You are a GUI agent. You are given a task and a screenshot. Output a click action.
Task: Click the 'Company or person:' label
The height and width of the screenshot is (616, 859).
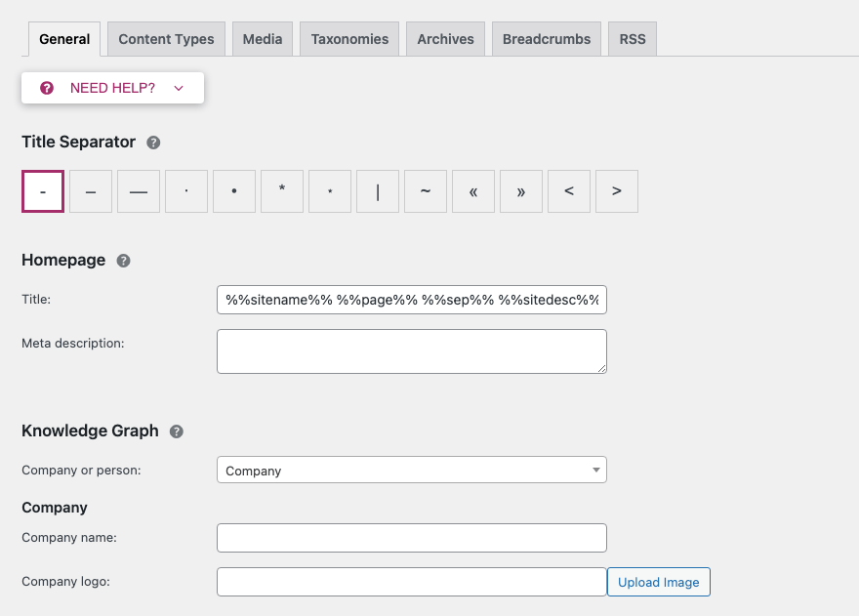pos(81,471)
